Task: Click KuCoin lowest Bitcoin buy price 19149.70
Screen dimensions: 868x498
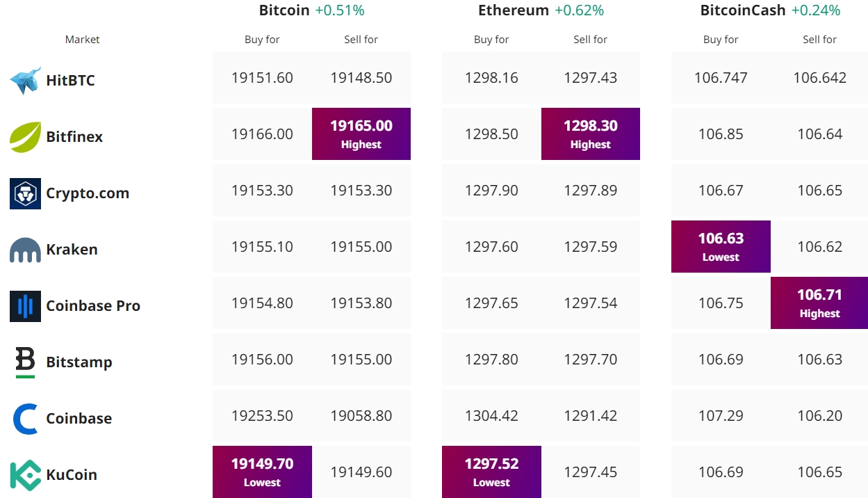Action: pos(262,472)
